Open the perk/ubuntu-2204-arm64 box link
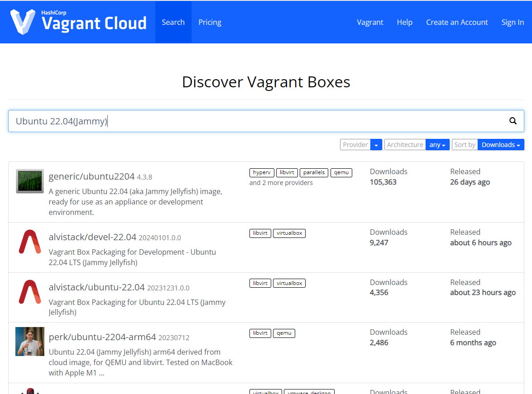532x394 pixels. (x=102, y=337)
